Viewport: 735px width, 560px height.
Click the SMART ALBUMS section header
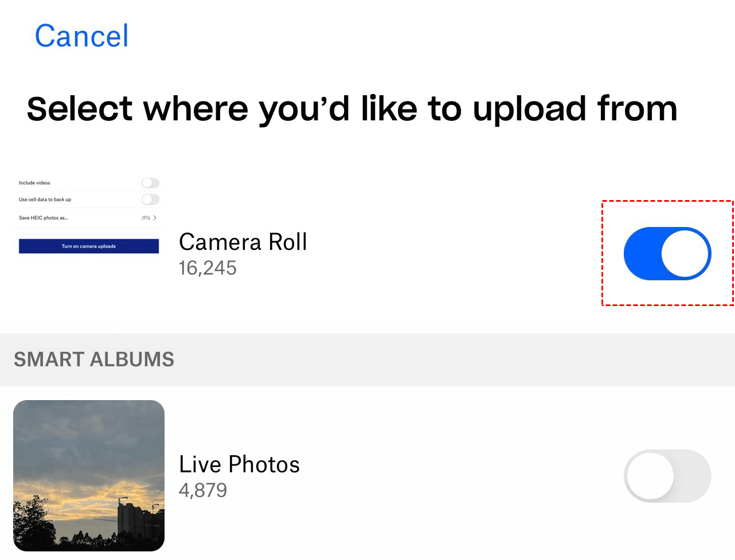click(94, 359)
